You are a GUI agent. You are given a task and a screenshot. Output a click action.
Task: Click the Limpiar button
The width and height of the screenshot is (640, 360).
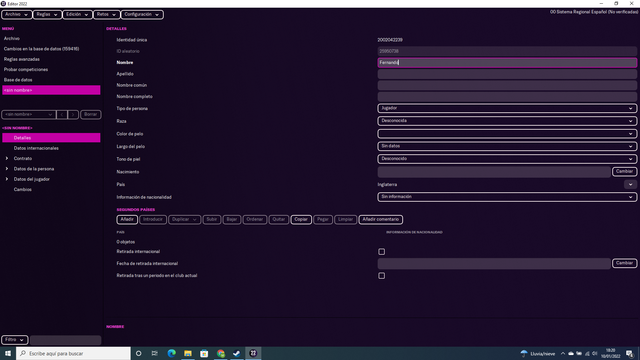point(345,220)
